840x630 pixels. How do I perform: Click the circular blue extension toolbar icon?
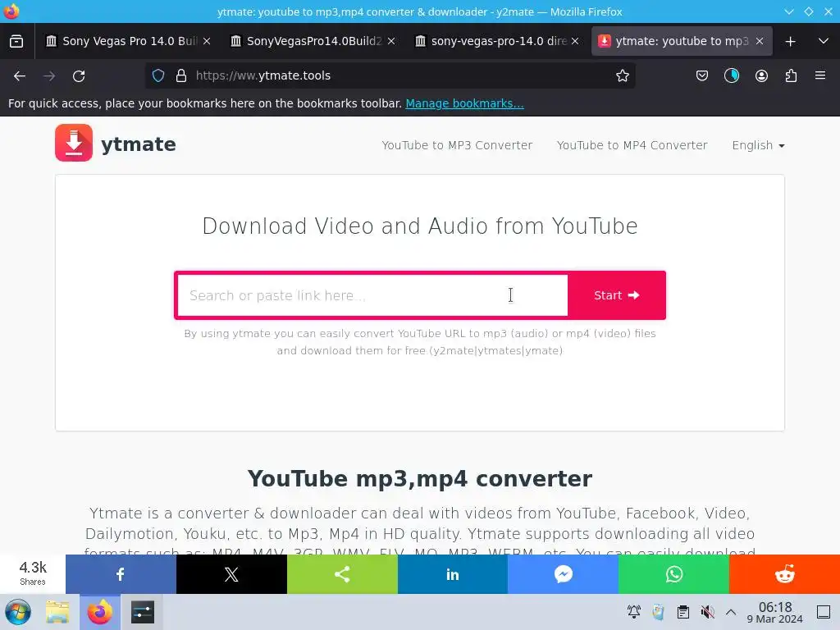731,76
